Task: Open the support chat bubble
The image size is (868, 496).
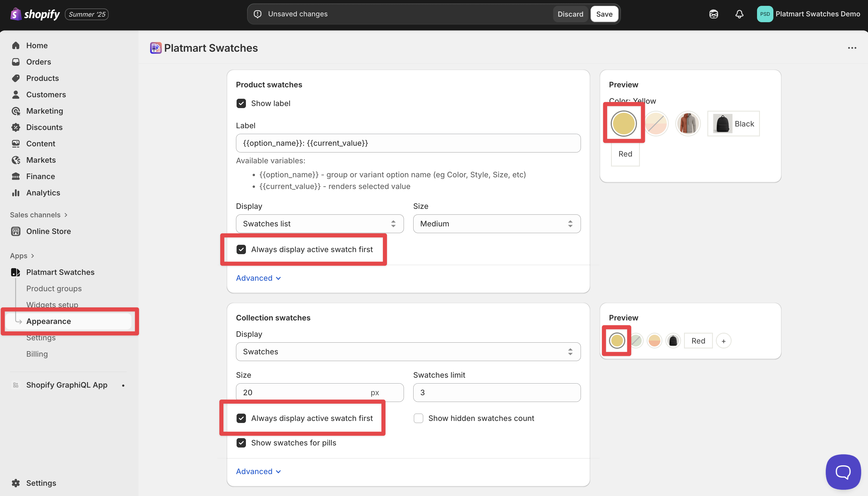Action: pyautogui.click(x=843, y=471)
